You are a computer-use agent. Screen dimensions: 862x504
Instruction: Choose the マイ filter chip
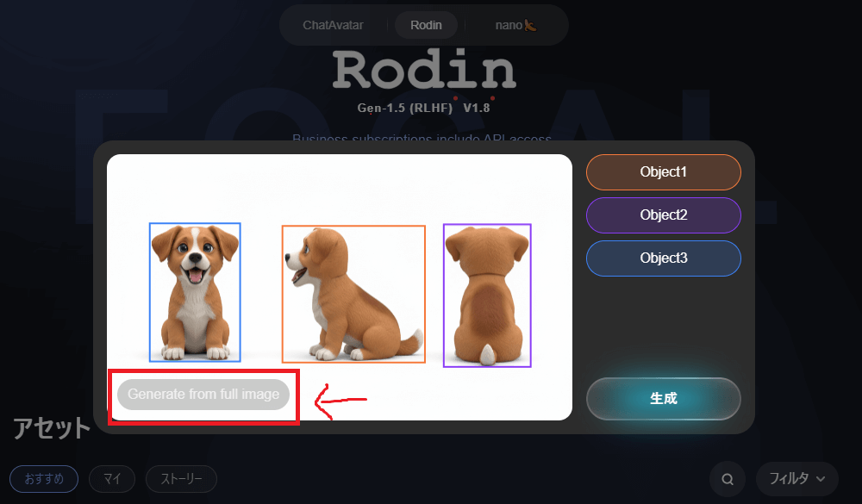coord(112,479)
